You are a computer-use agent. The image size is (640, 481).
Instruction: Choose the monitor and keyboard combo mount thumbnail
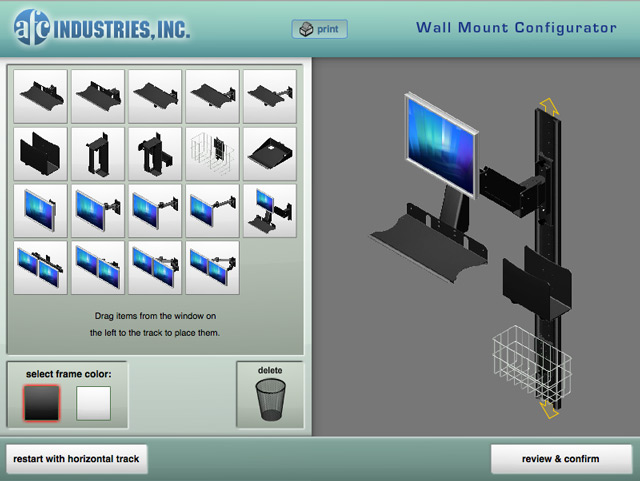click(x=269, y=211)
